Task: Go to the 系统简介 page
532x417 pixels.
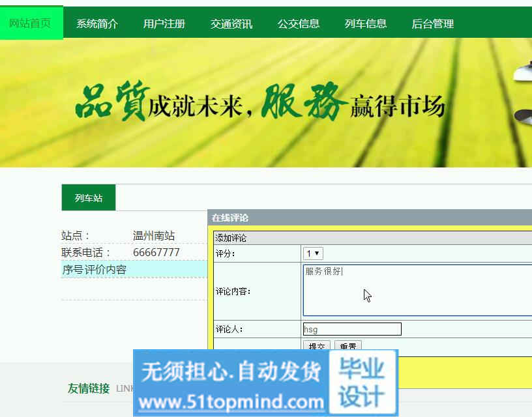Action: (97, 24)
